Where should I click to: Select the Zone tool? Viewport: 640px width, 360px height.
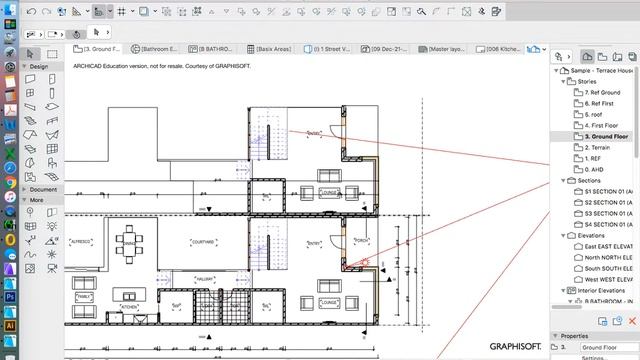click(30, 177)
